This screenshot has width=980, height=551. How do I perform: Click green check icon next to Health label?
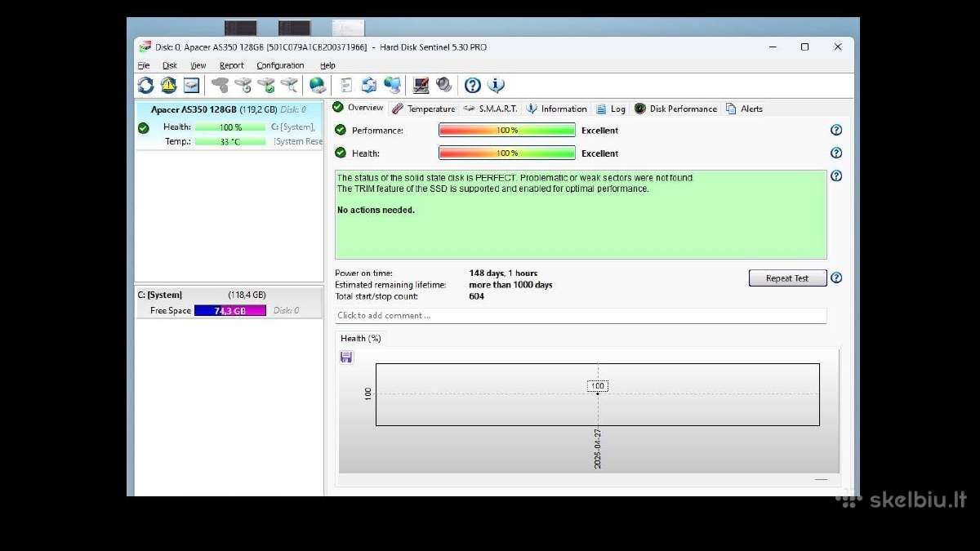[x=341, y=153]
